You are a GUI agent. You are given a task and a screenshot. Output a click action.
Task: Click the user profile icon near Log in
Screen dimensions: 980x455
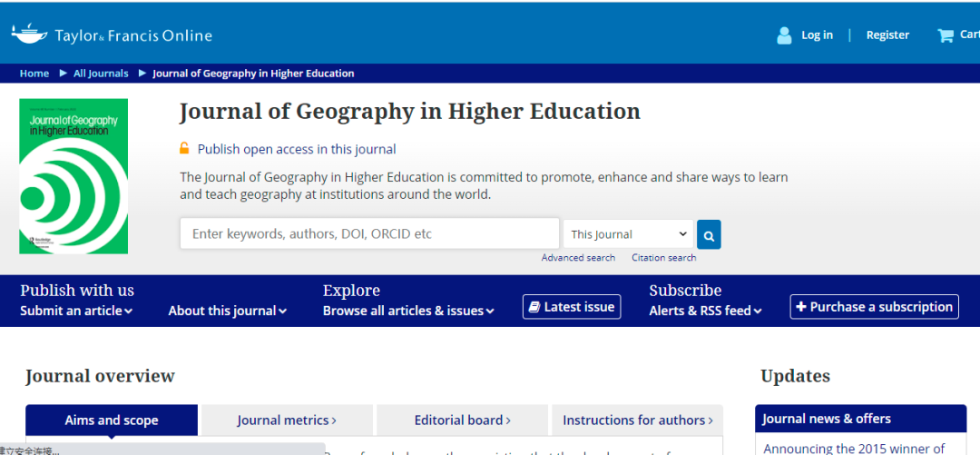point(784,35)
